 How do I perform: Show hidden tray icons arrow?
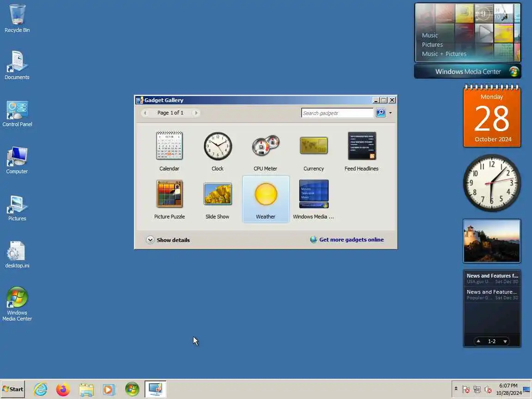tap(456, 389)
